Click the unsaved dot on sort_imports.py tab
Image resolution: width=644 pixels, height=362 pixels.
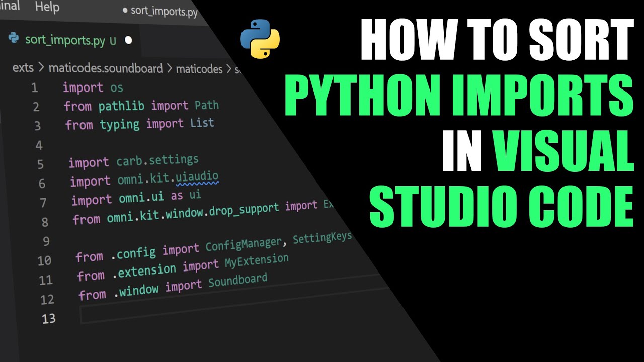click(128, 40)
